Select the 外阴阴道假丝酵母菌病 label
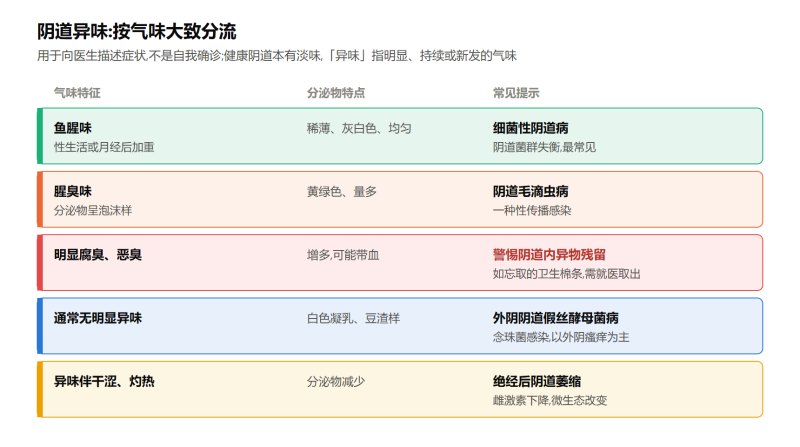Screen dimensions: 800x447 pos(556,318)
